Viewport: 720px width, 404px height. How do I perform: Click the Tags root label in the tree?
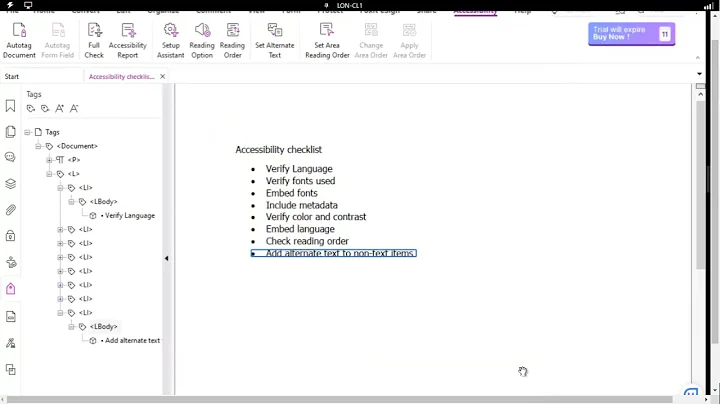click(52, 132)
